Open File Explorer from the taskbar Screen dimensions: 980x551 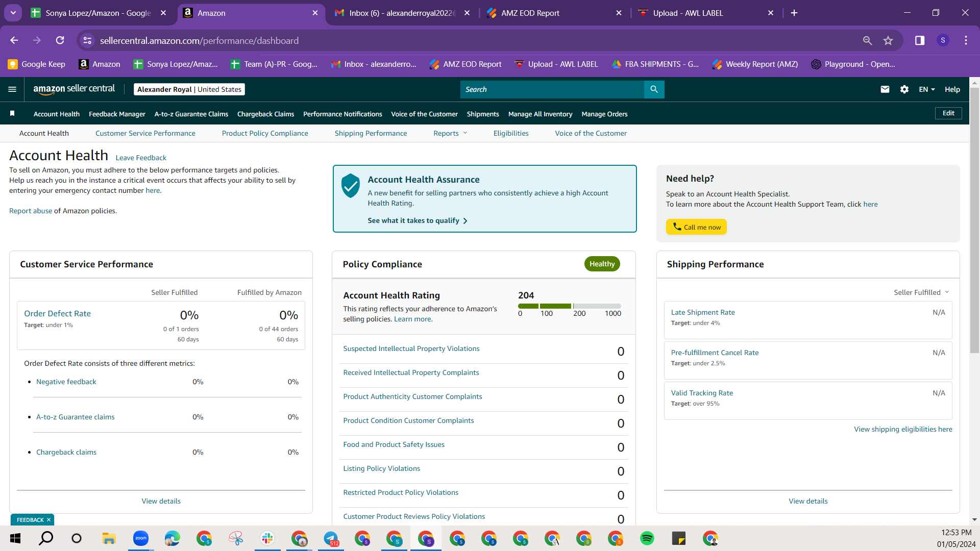(109, 538)
